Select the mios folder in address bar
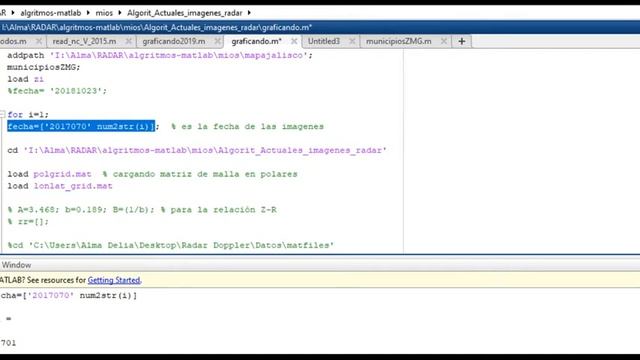640x360 pixels. 104,13
